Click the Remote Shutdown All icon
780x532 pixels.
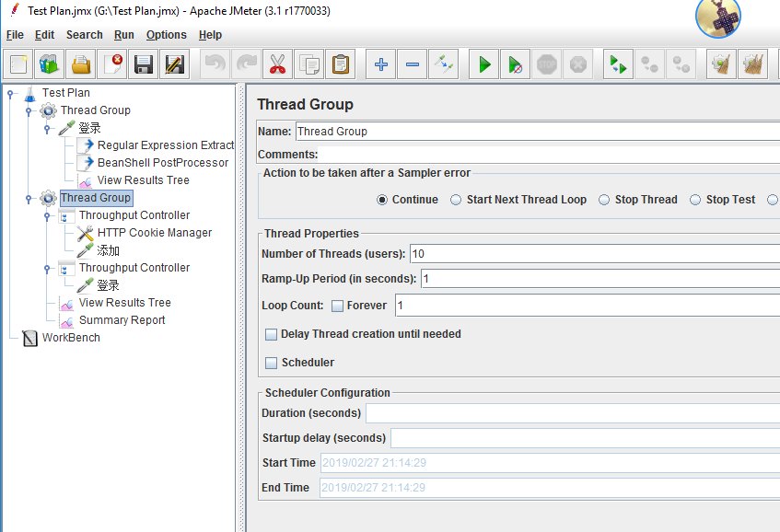click(x=681, y=64)
